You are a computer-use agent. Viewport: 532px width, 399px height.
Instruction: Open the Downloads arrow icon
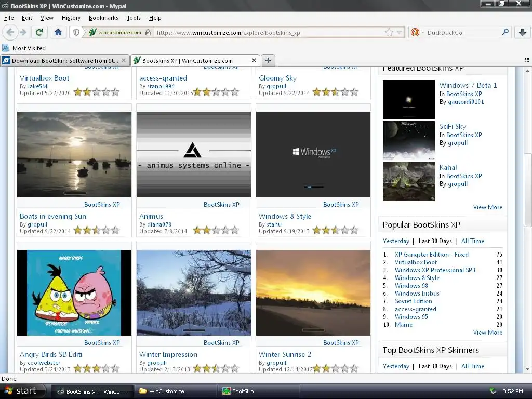pyautogui.click(x=523, y=33)
